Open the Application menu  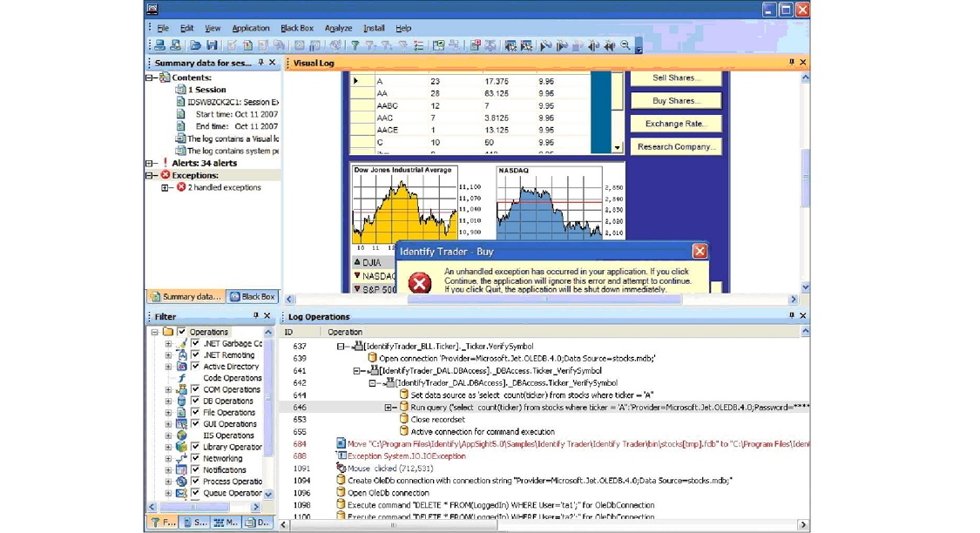pyautogui.click(x=251, y=28)
